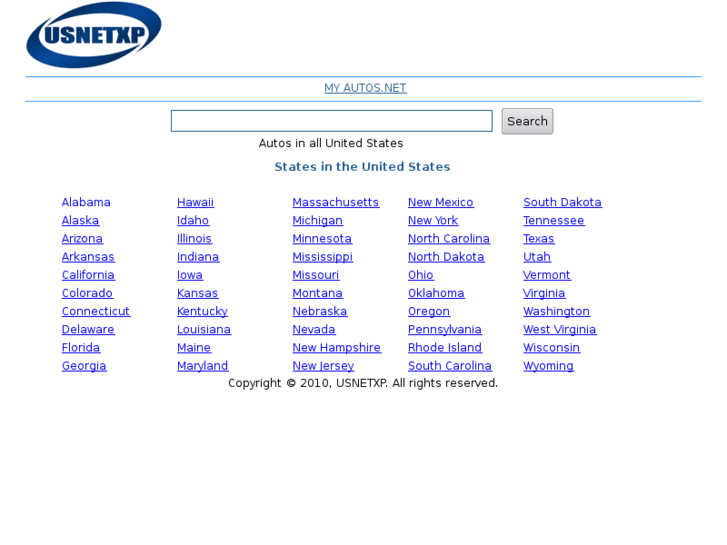Open the South Dakota link
The width and height of the screenshot is (727, 545).
point(562,202)
